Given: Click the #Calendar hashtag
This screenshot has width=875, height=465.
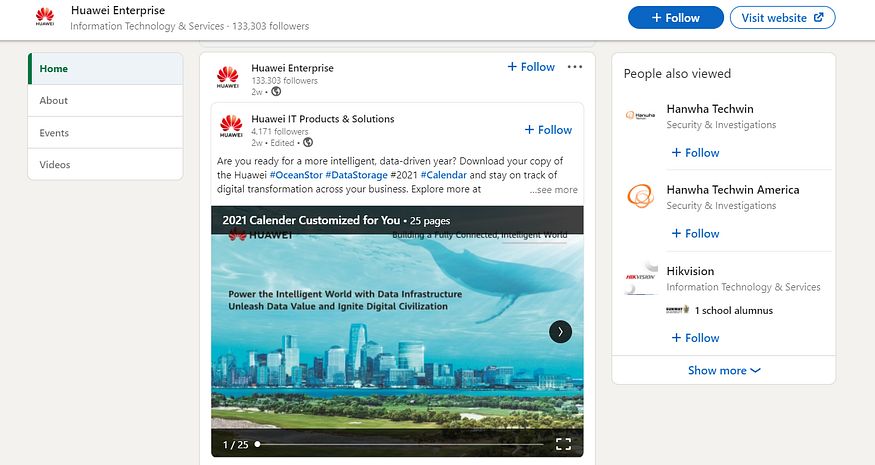Looking at the screenshot, I should (443, 175).
